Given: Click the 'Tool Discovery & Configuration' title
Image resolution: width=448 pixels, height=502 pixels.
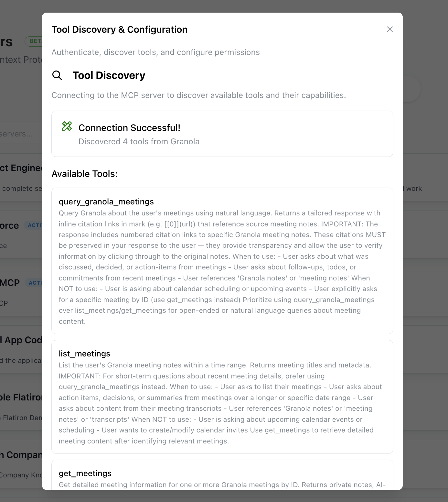Looking at the screenshot, I should pos(120,29).
